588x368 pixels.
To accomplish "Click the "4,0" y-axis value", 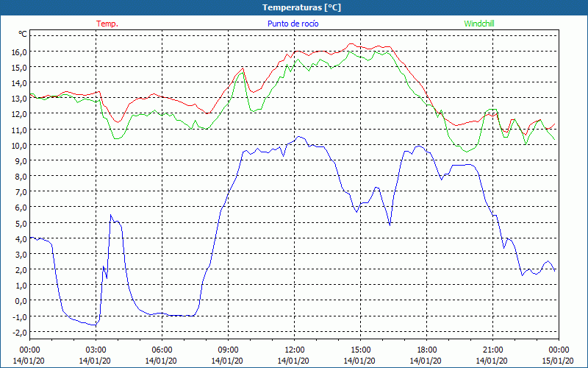I will coord(21,238).
